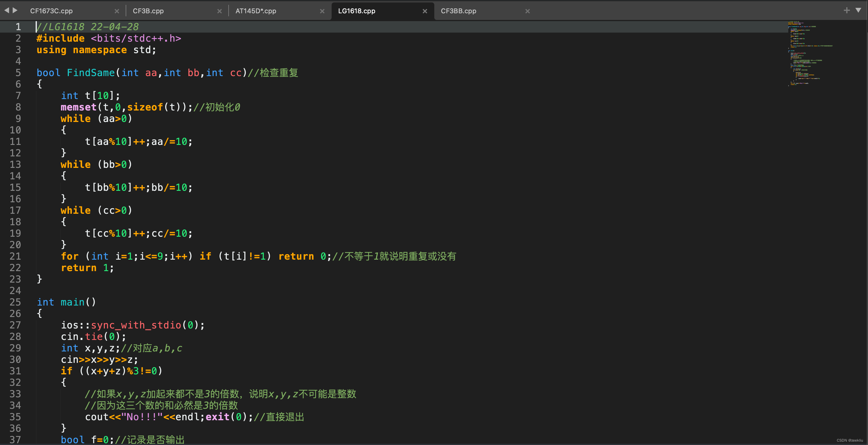Close the CF1673C.cpp tab
This screenshot has height=445, width=868.
pos(117,11)
